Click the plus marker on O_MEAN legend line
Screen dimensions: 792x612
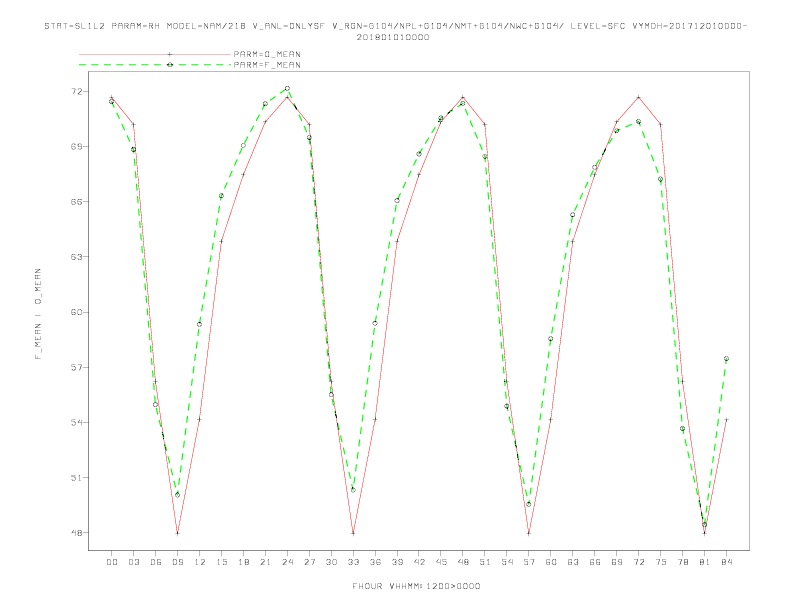pos(170,54)
